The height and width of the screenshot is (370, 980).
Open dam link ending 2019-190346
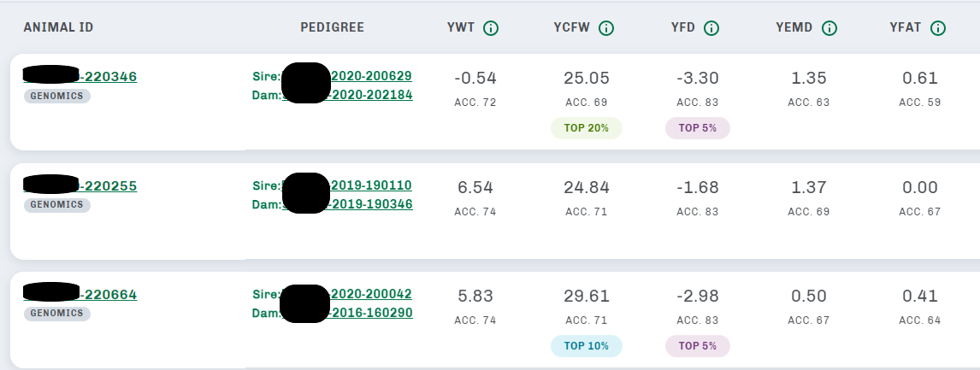371,204
